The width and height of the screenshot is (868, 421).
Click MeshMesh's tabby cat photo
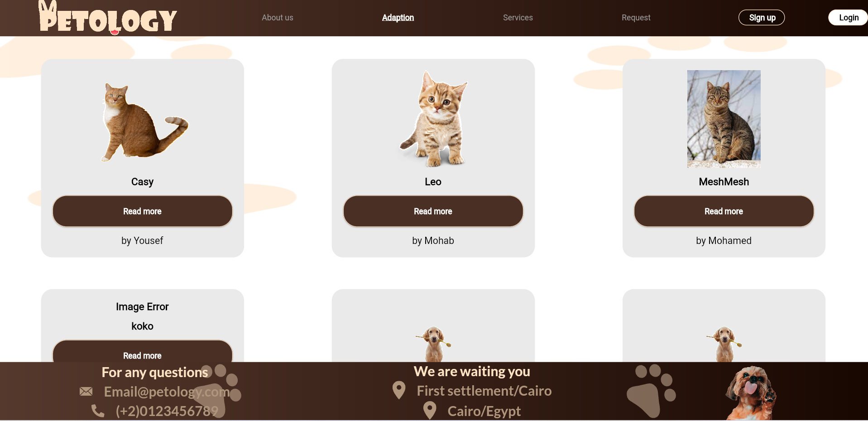pyautogui.click(x=724, y=119)
